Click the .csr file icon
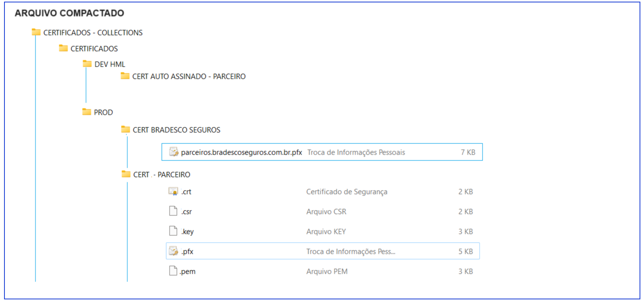Image resolution: width=644 pixels, height=301 pixels. click(173, 211)
